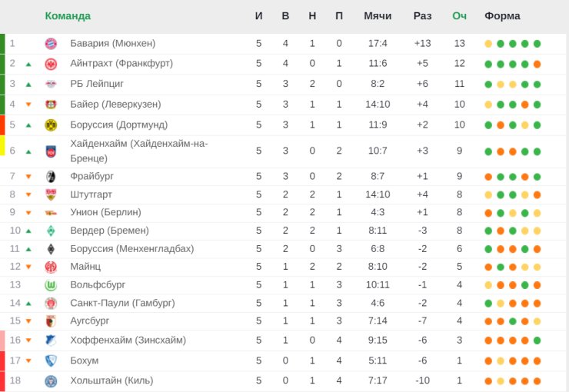Viewport: 569px width, 392px height.
Task: Click Айнтрахт's last orange form dot
Action: (537, 65)
